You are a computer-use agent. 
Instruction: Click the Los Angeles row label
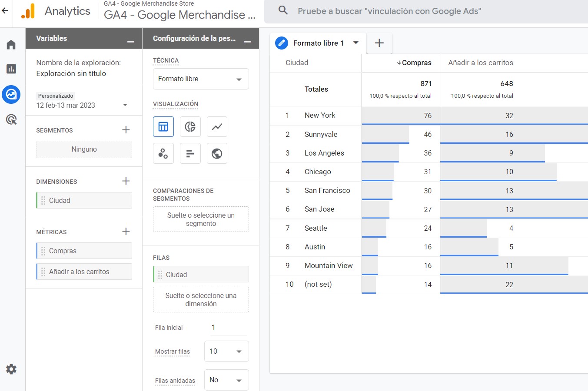coord(324,153)
